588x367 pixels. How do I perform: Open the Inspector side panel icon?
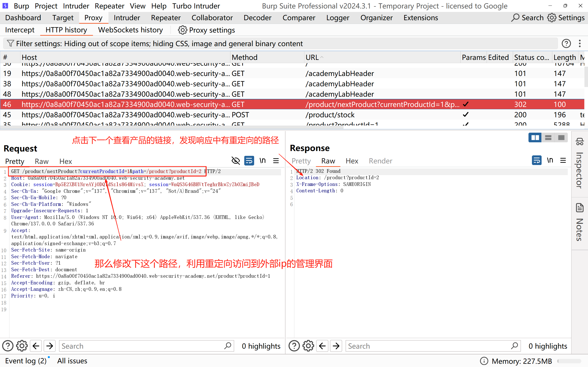[x=579, y=142]
